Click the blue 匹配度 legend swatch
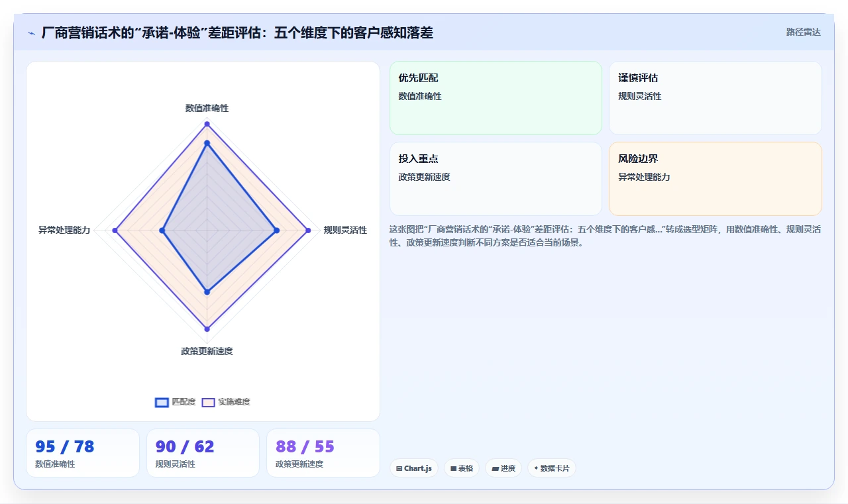Image resolution: width=848 pixels, height=504 pixels. coord(162,402)
